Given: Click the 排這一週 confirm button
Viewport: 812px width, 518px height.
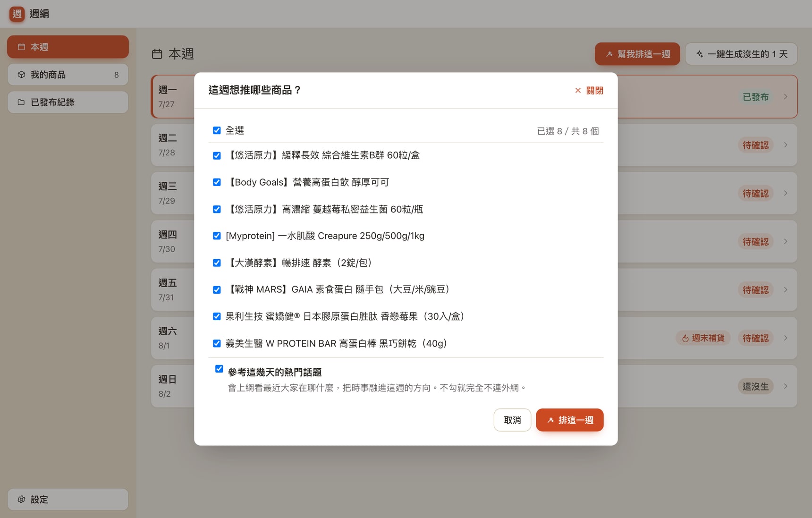Looking at the screenshot, I should point(570,420).
